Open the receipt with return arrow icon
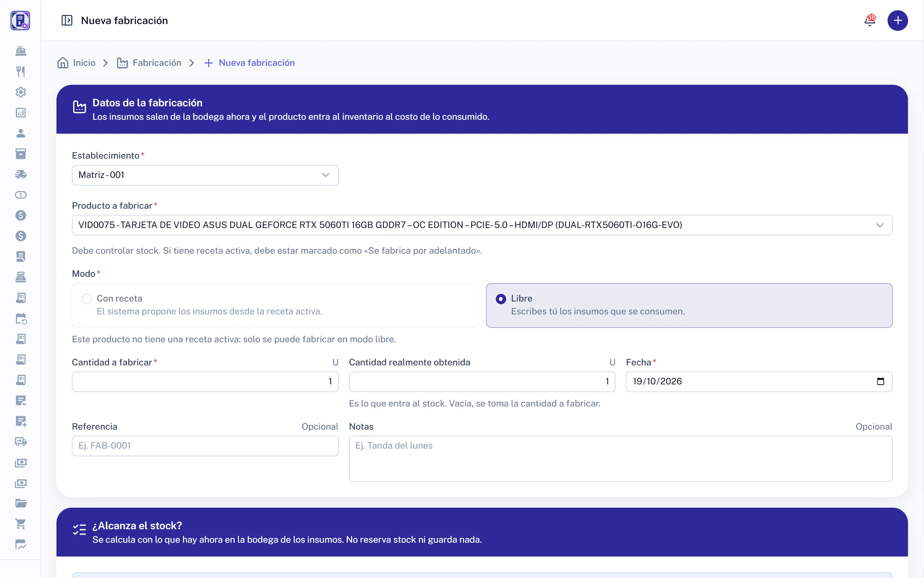Viewport: 924px width, 578px height. tap(21, 401)
